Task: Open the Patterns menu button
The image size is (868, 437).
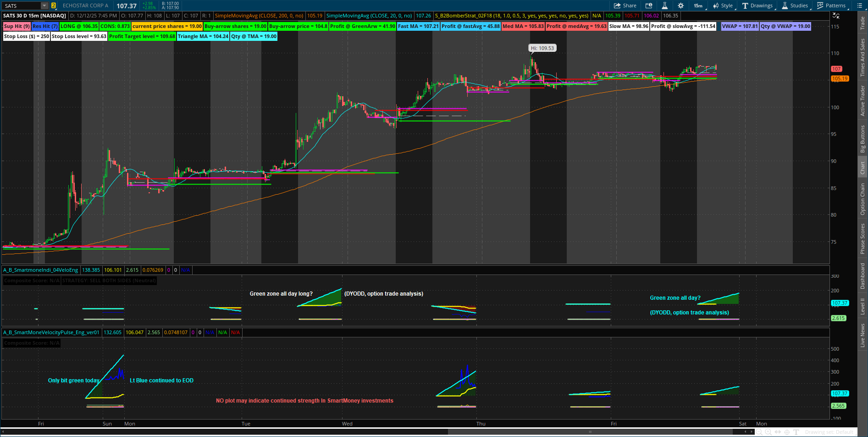Action: click(831, 6)
